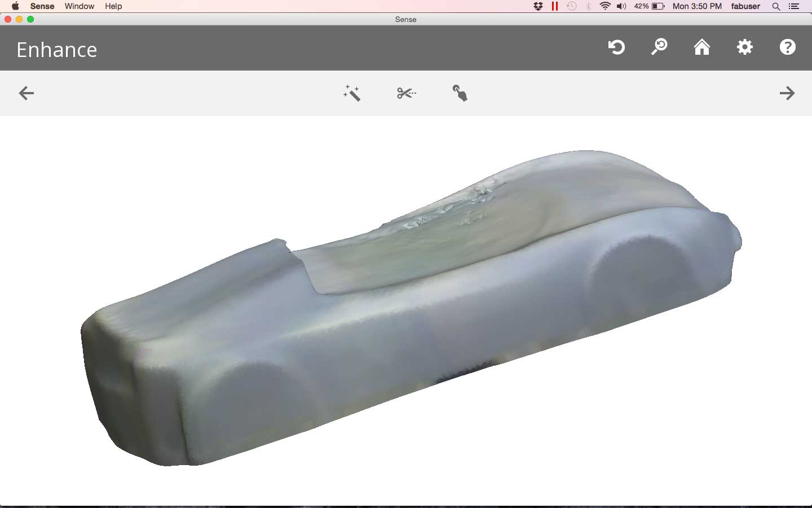The image size is (812, 508).
Task: Open the Window menu
Action: click(80, 6)
